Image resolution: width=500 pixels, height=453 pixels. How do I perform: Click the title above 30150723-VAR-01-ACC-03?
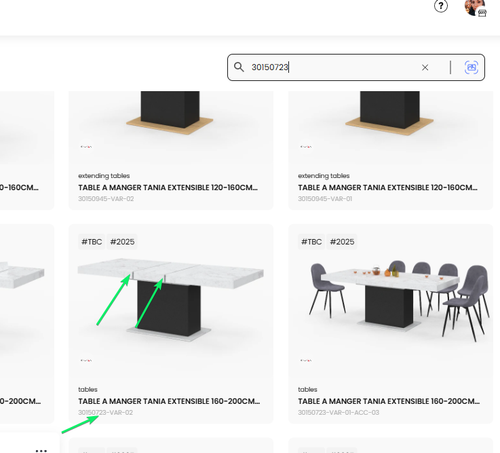[x=389, y=401]
